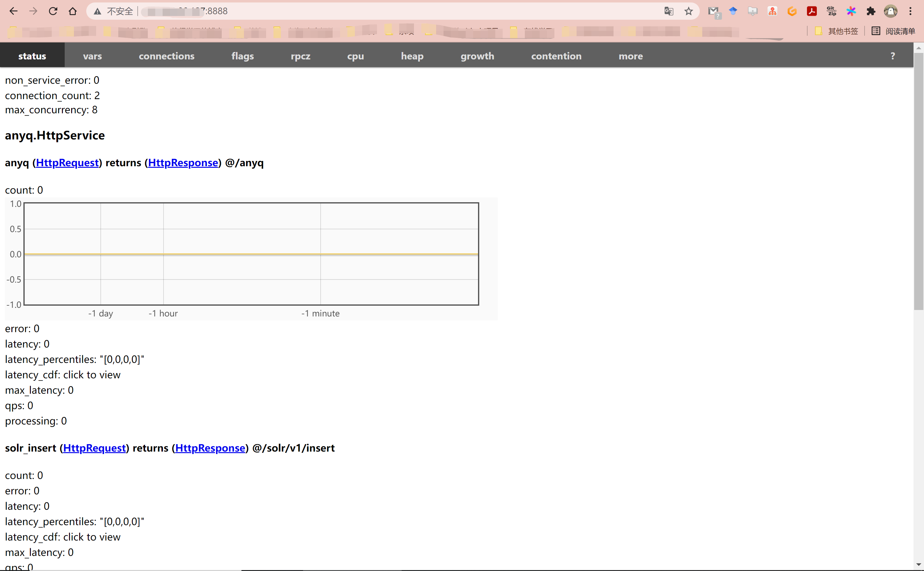Open HttpResponse link of solr_insert method
The image size is (924, 571).
(210, 448)
